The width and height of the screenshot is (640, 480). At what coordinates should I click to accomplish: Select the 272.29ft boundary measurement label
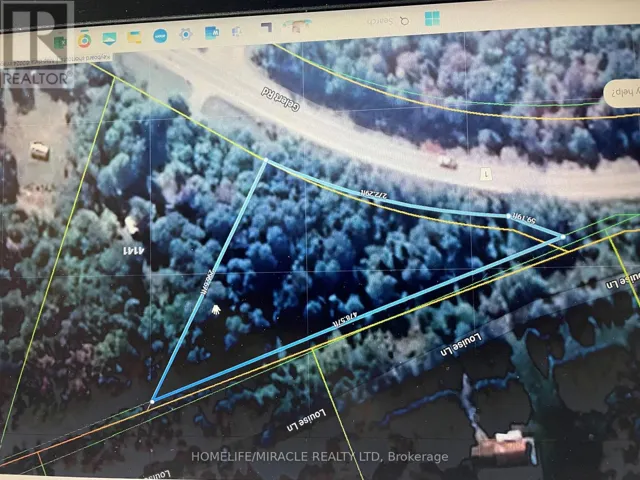click(x=374, y=193)
